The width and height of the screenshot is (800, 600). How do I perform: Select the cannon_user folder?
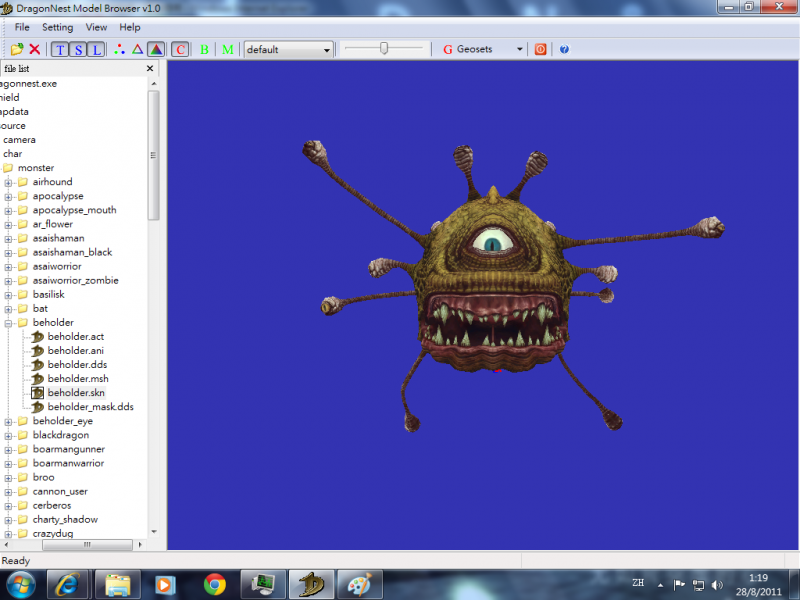click(60, 491)
